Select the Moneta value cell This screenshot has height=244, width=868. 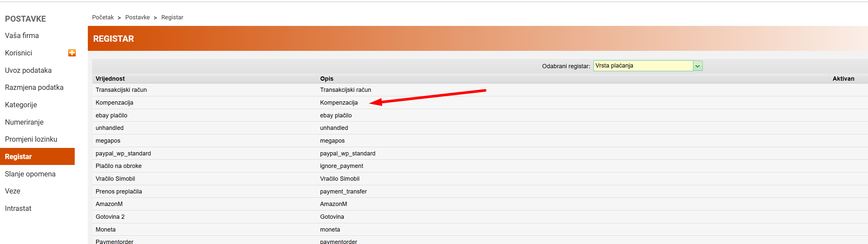pos(106,230)
